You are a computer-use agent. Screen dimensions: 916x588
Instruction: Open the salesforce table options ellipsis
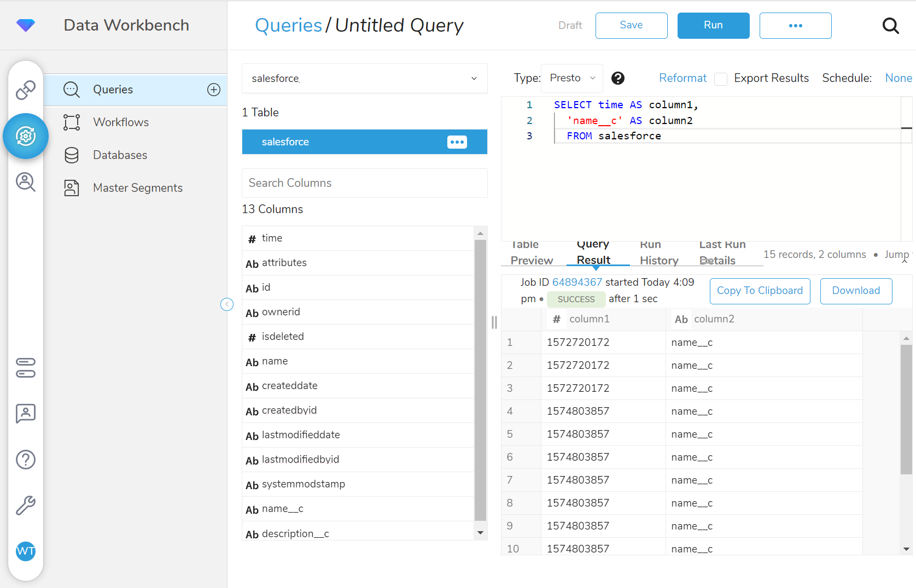click(457, 142)
